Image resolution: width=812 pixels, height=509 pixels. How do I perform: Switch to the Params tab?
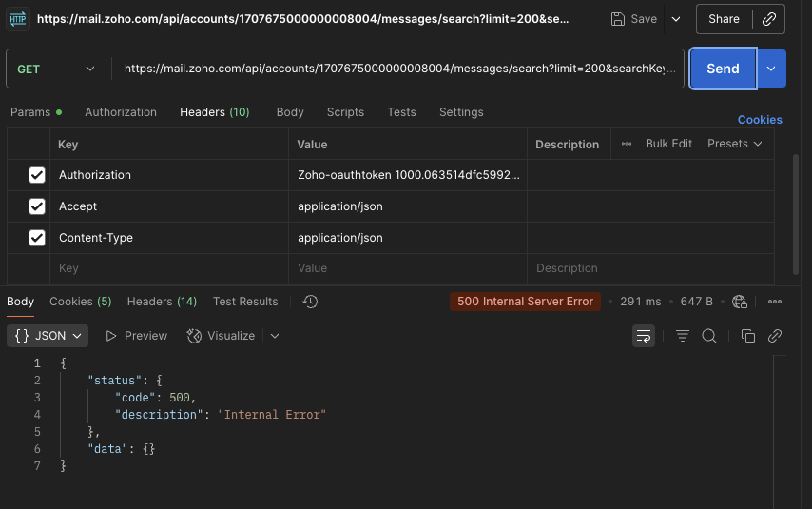click(x=36, y=112)
